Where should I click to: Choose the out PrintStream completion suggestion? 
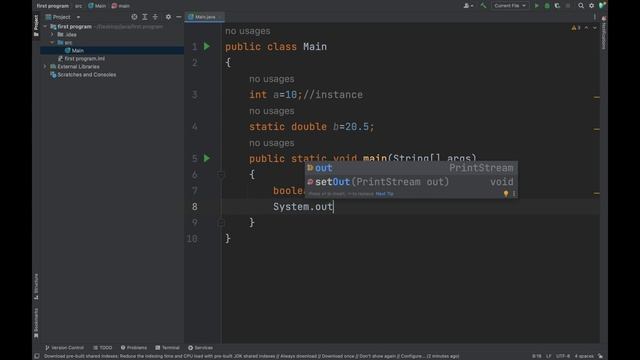click(411, 168)
